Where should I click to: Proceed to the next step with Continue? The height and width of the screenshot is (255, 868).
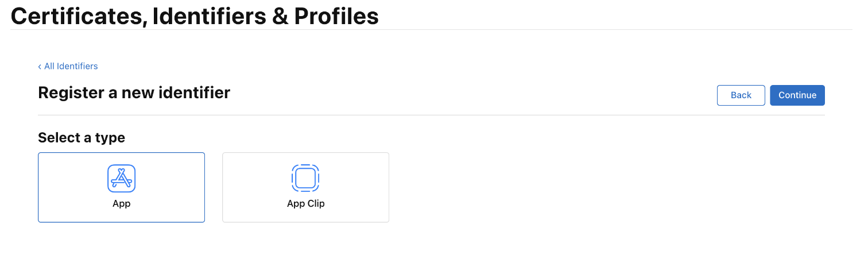click(x=797, y=95)
